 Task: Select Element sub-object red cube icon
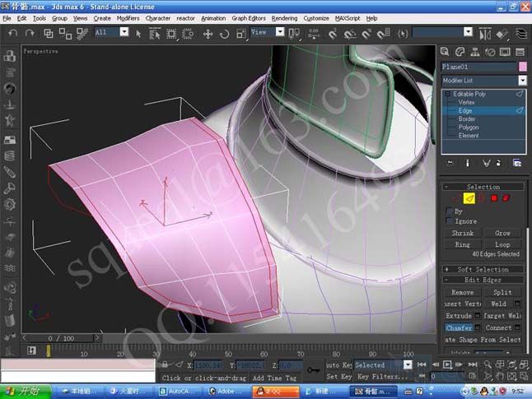click(x=506, y=198)
